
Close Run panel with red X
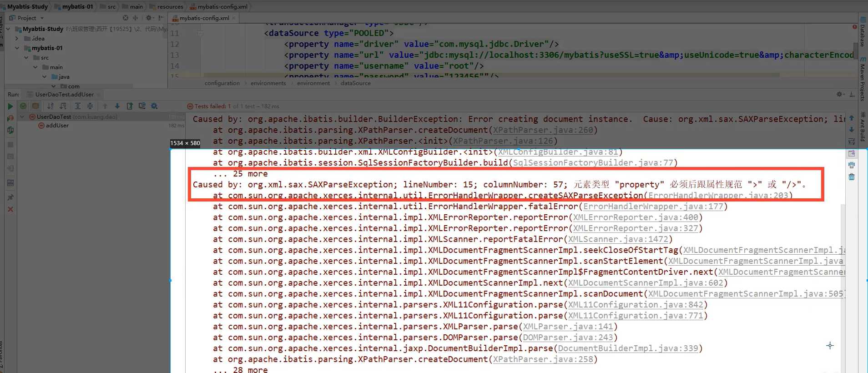point(10,209)
